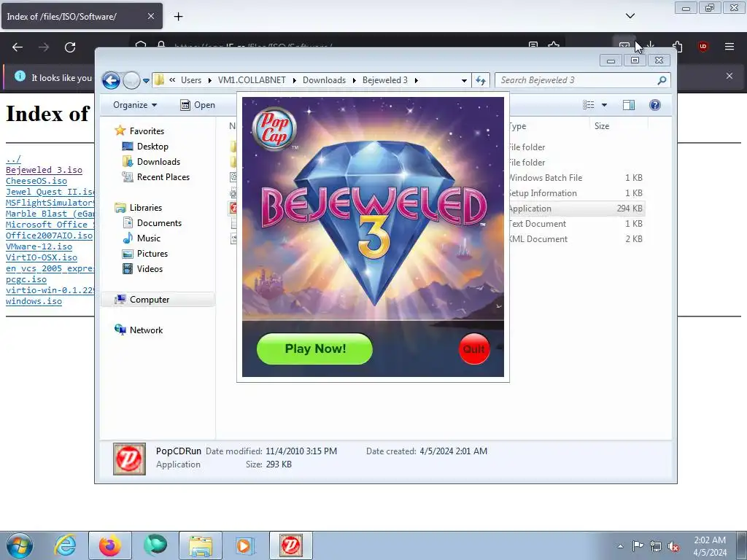Select the Downloads breadcrumb in the address bar

[324, 80]
